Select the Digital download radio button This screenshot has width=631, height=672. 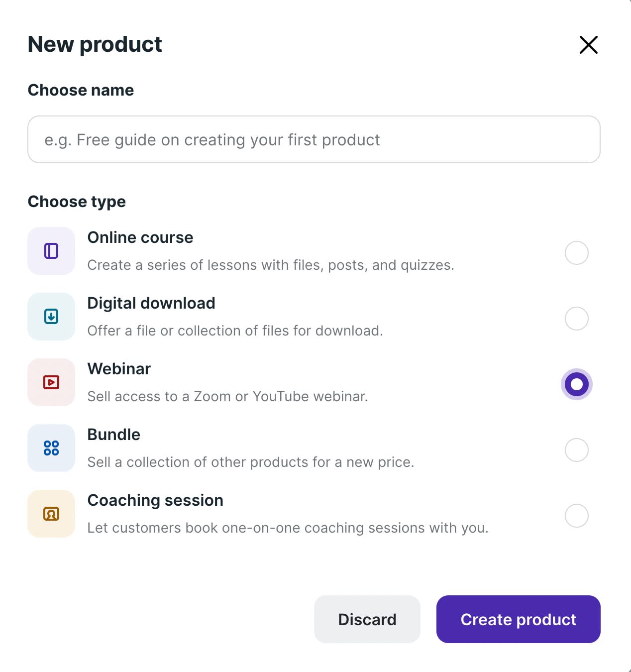pos(576,319)
